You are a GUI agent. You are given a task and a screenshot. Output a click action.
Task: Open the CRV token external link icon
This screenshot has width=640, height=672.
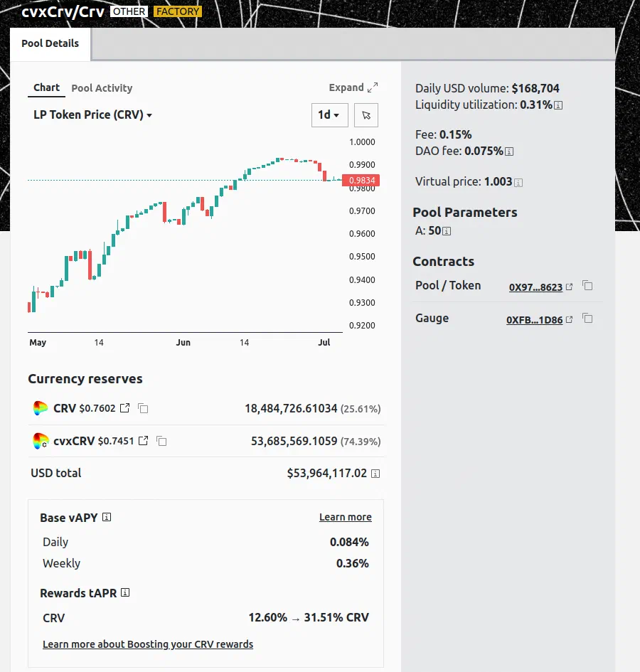point(124,408)
